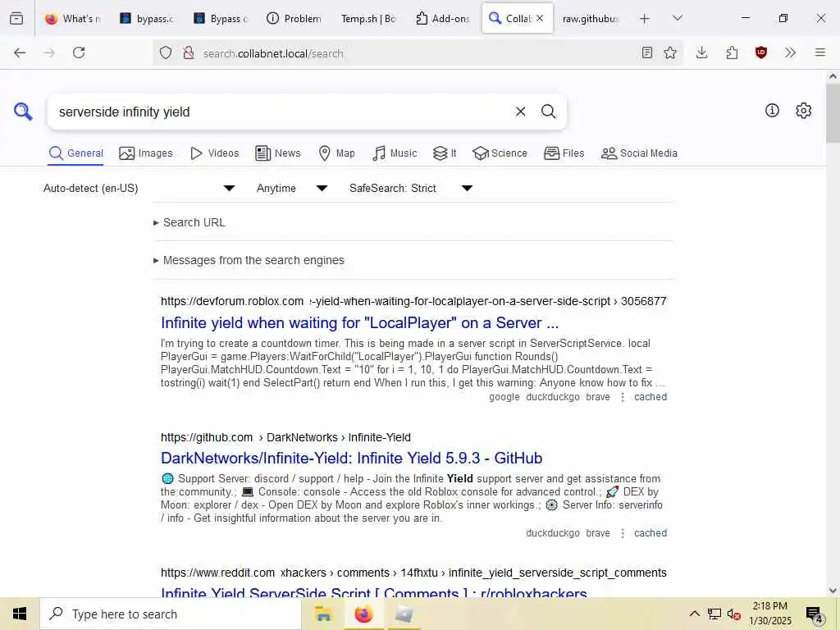Viewport: 840px width, 630px height.
Task: Select the General search category
Action: [75, 153]
